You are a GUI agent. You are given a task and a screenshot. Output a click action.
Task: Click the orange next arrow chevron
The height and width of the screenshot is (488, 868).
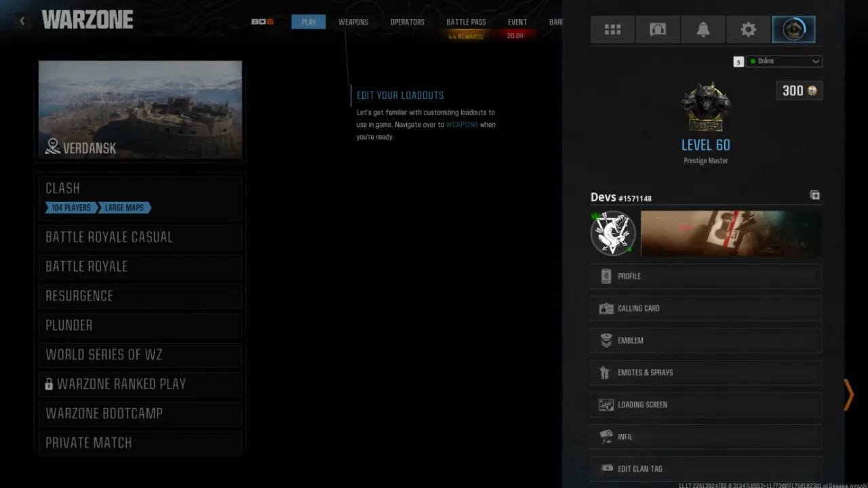(x=848, y=394)
